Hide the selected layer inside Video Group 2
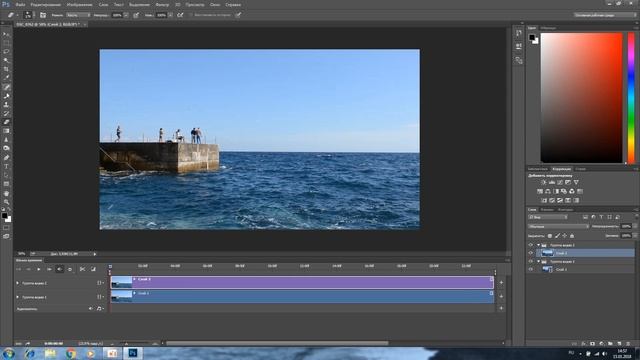 531,253
